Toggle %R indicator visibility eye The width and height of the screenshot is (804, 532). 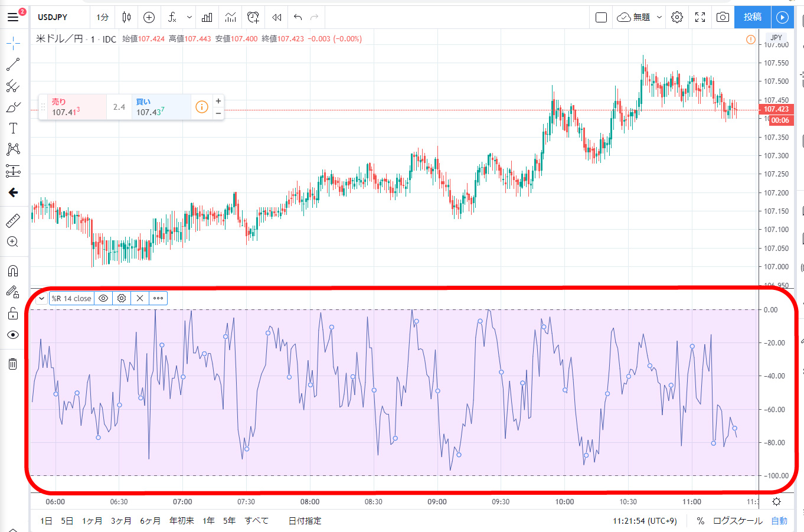point(103,298)
